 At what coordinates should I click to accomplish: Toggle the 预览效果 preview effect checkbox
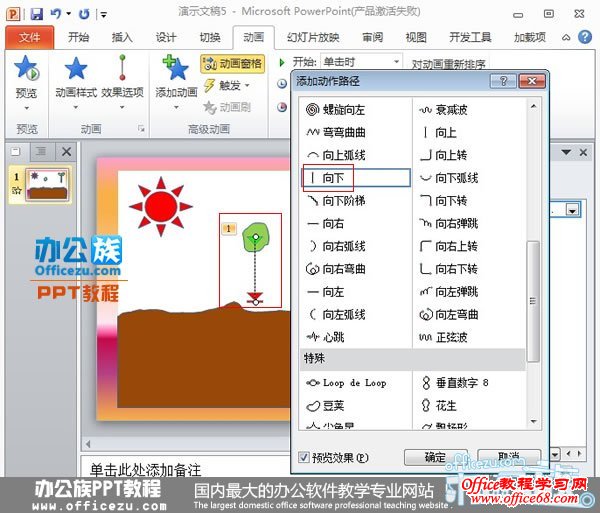pos(304,457)
